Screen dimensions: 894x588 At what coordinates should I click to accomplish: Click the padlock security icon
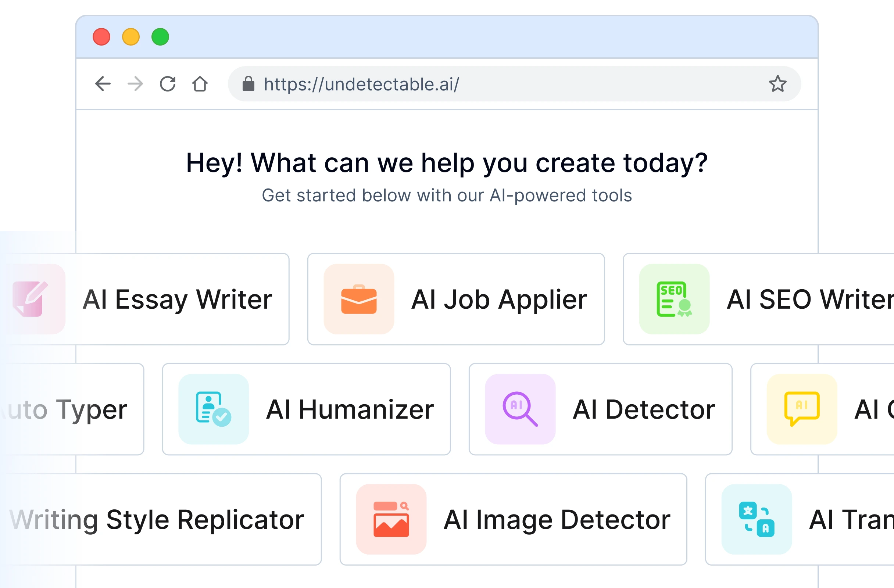(x=248, y=84)
